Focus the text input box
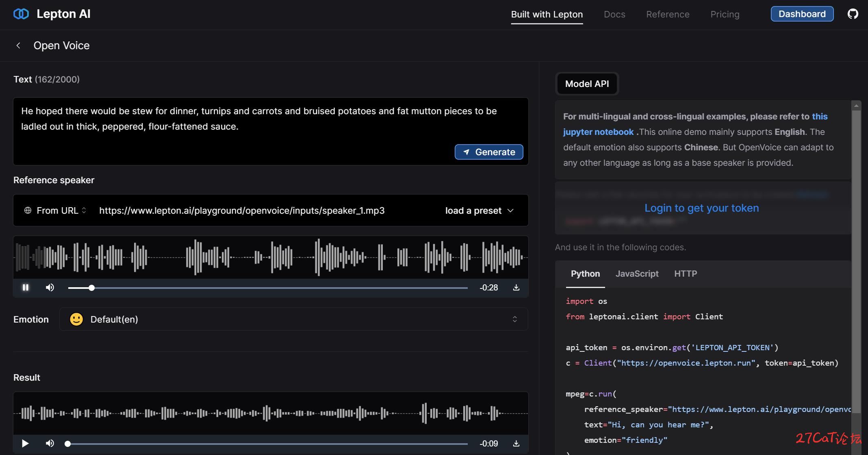The height and width of the screenshot is (455, 868). (271, 131)
